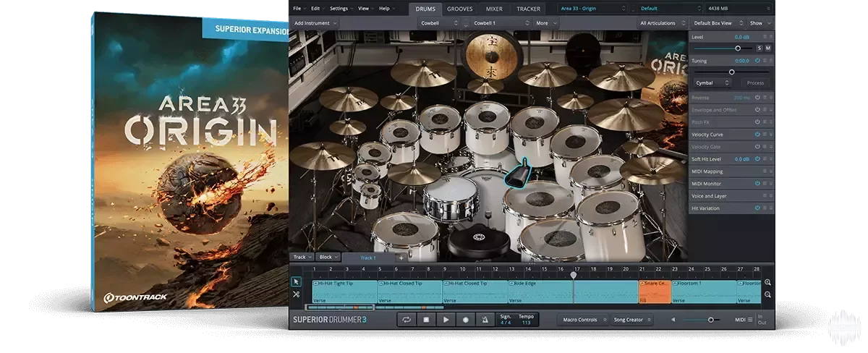Select the orange Snare Fill block

pos(655,292)
